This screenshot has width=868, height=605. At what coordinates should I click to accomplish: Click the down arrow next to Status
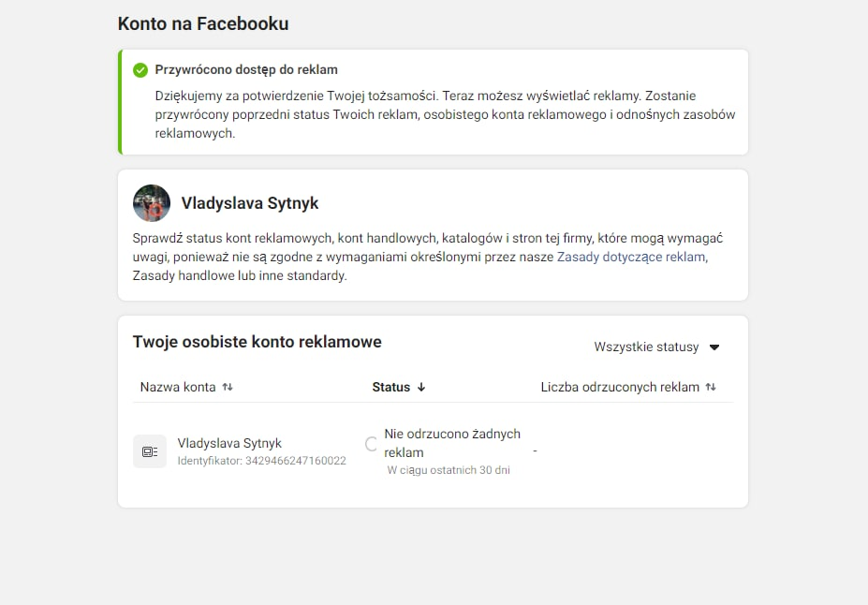pyautogui.click(x=421, y=387)
